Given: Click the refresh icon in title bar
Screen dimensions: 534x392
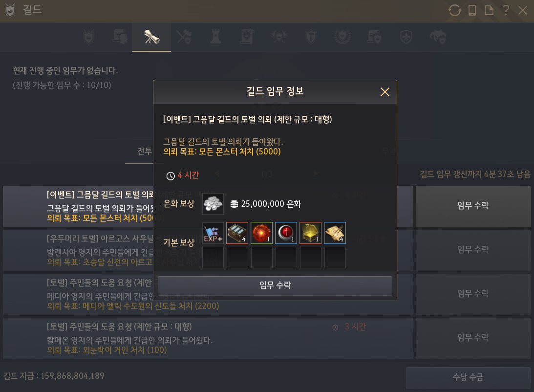Looking at the screenshot, I should click(454, 10).
